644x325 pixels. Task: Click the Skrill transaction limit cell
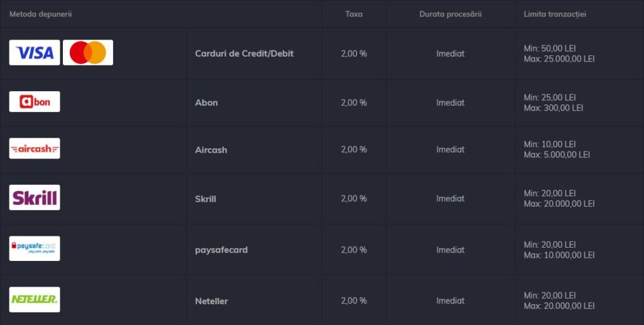pyautogui.click(x=558, y=199)
